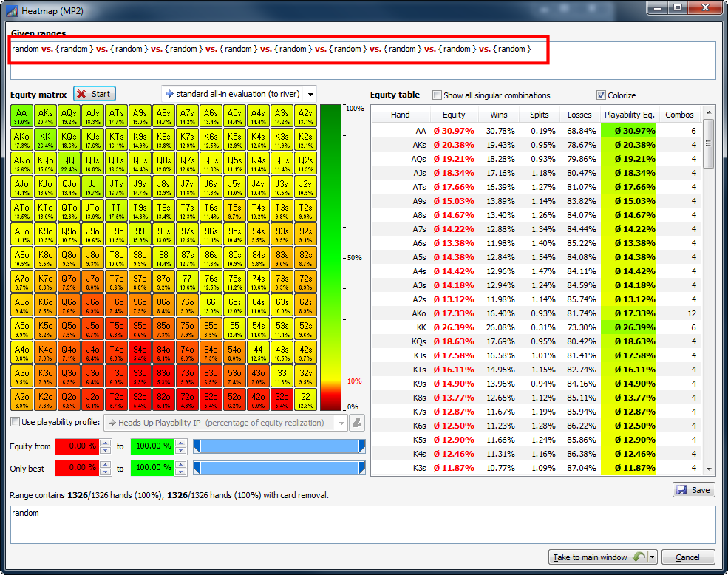The width and height of the screenshot is (728, 575).
Task: Select the 32o cell in the equity matrix
Action: (282, 400)
